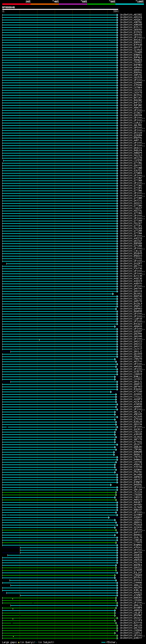Open hit UniRef100_A9RTN1
Viewport: 146px width, 644px height.
tap(131, 22)
